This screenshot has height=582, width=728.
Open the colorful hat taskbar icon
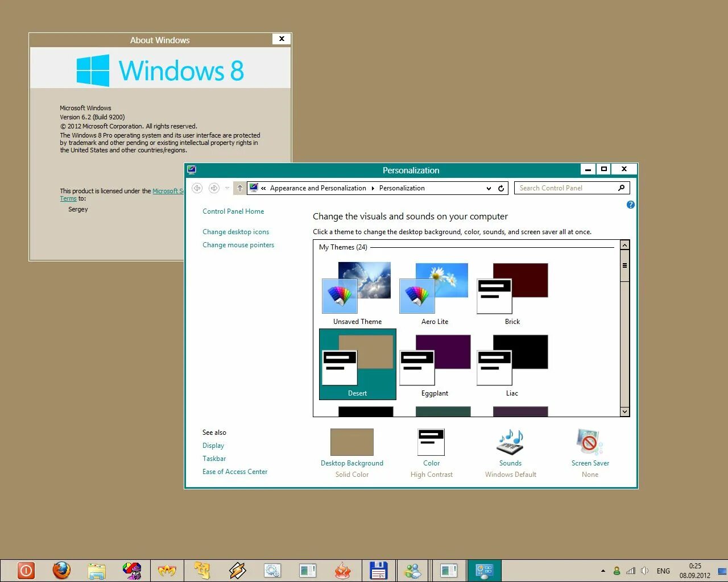132,570
